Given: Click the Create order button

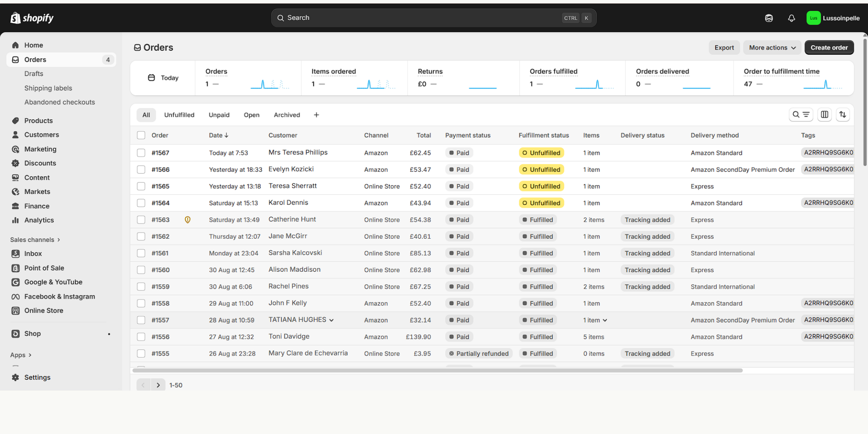Looking at the screenshot, I should (829, 48).
